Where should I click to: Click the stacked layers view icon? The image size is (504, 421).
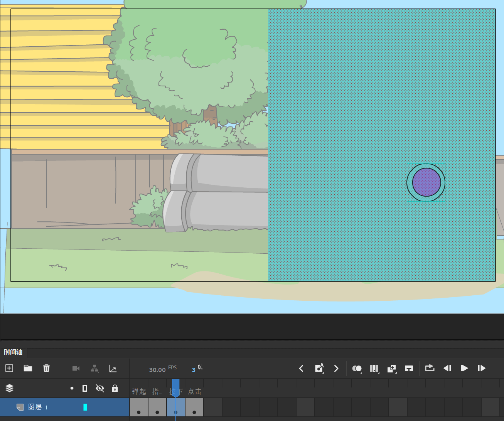[x=10, y=388]
